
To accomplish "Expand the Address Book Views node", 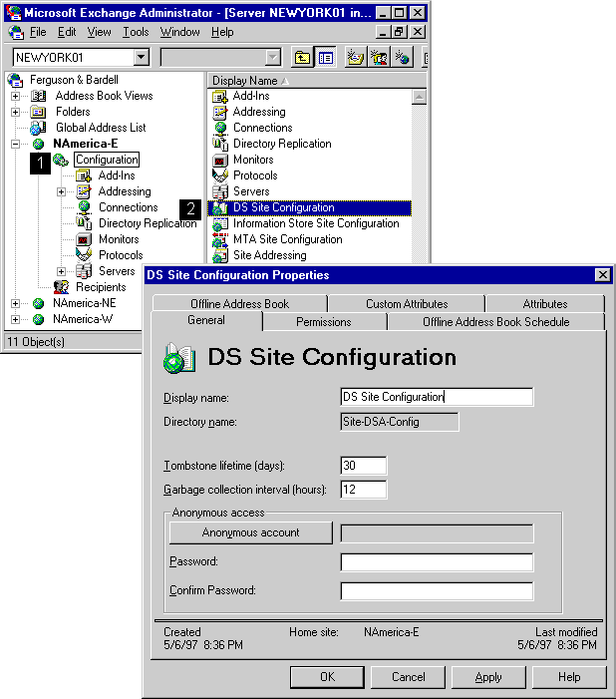I will click(16, 97).
